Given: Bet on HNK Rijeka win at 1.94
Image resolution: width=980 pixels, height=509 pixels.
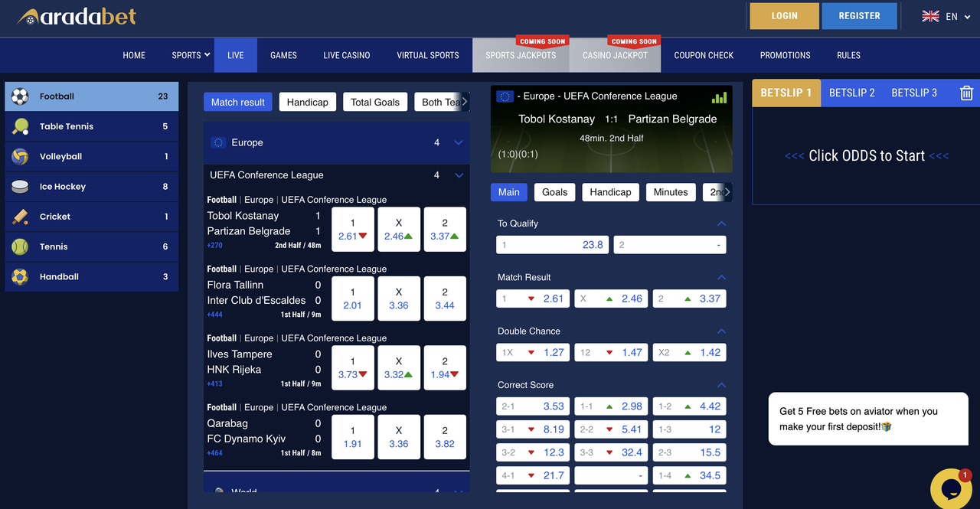Looking at the screenshot, I should click(x=445, y=368).
